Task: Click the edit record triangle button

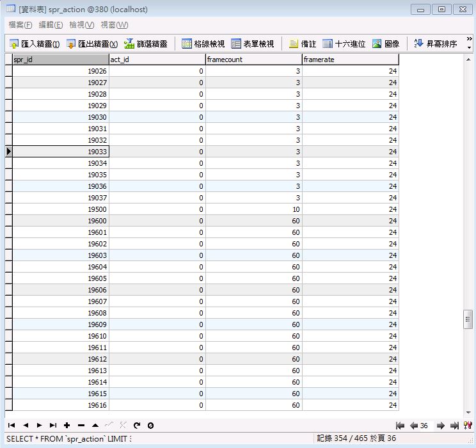Action: click(95, 425)
